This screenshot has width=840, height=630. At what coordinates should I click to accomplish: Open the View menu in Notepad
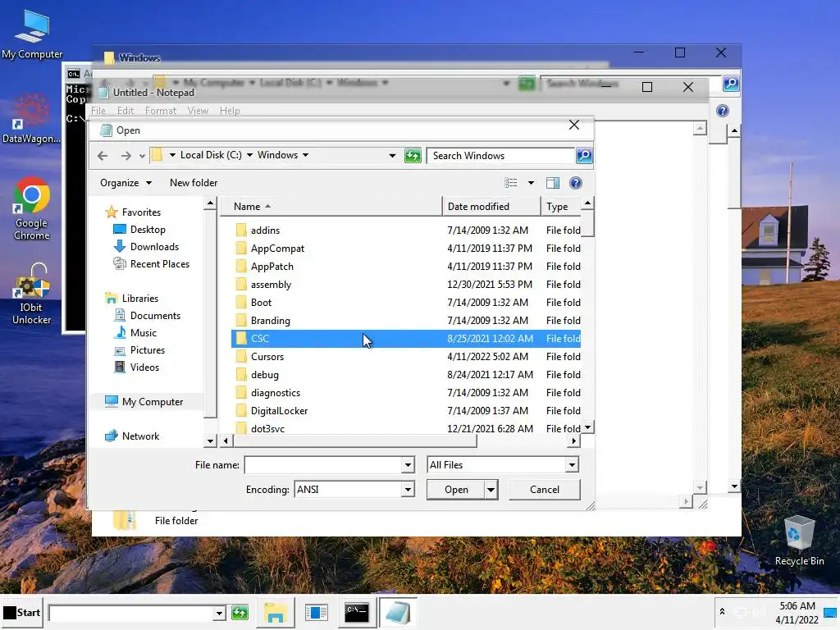[x=198, y=111]
